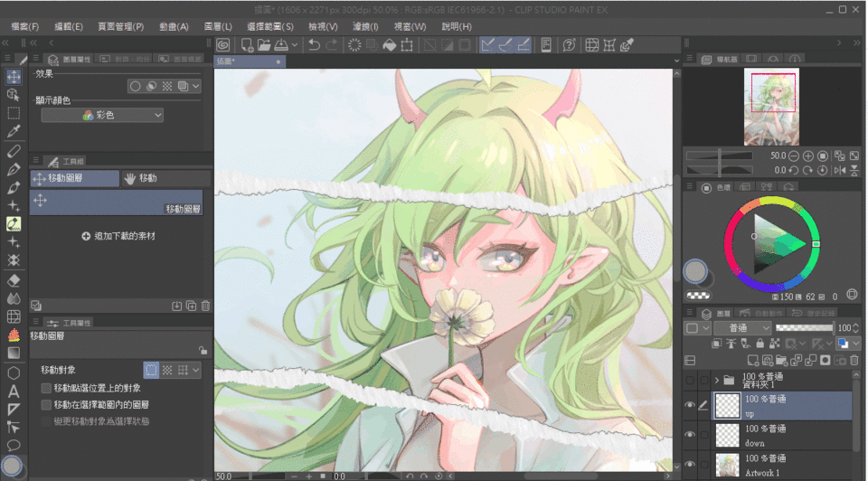Toggle Snap to Ruler in command bar
868x481 pixels.
(x=487, y=45)
